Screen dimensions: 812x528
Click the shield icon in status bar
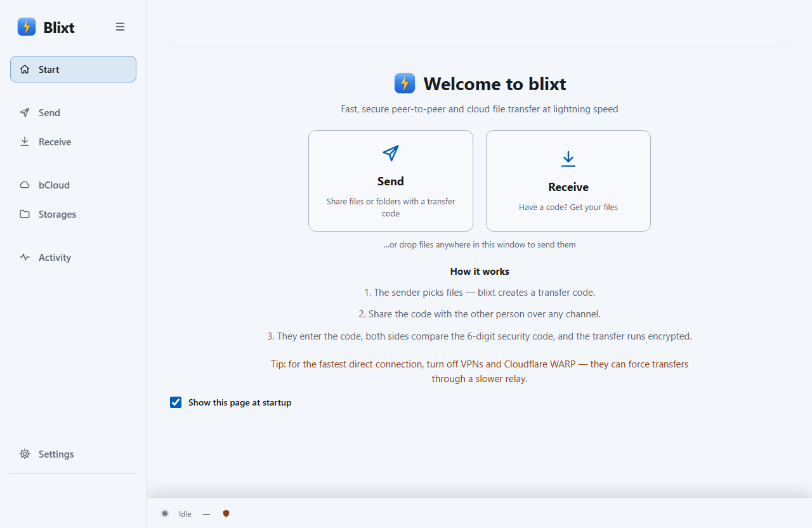[x=226, y=513]
